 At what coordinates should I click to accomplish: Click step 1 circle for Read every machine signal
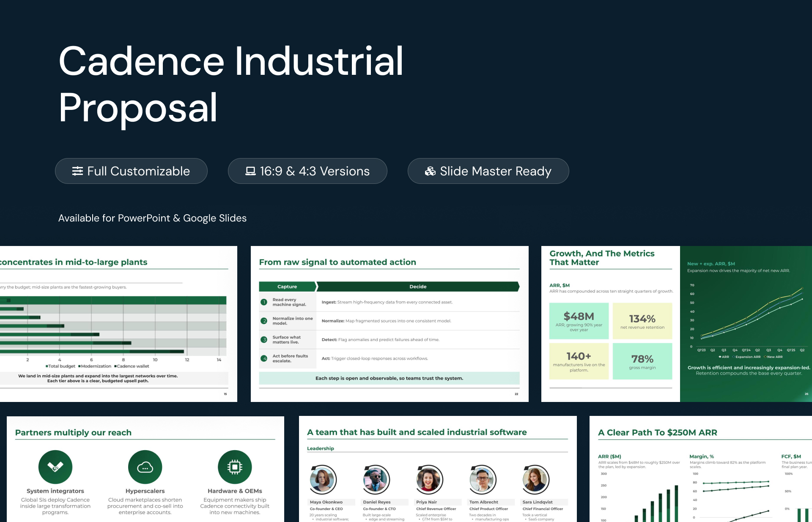[264, 302]
